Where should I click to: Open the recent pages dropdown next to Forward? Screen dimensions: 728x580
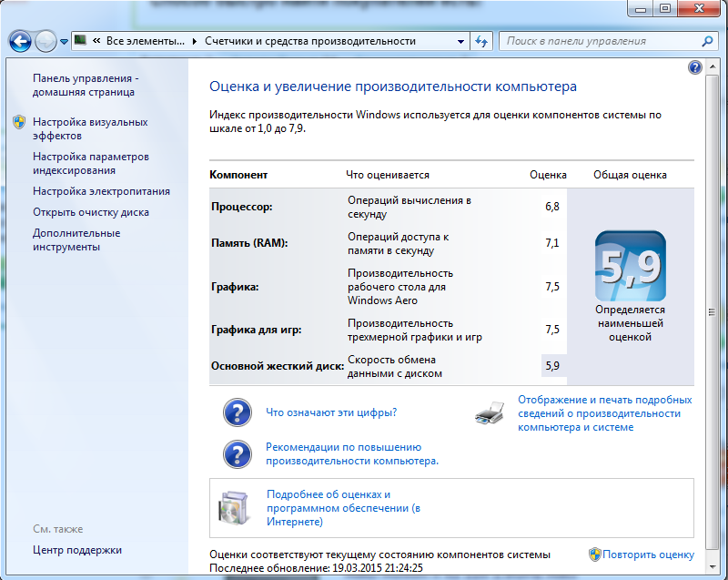point(64,41)
